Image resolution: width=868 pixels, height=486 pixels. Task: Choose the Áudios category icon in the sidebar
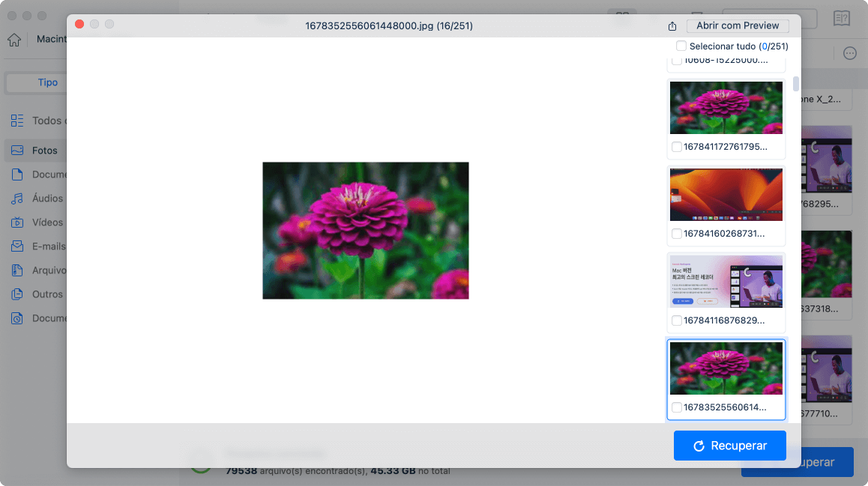17,198
